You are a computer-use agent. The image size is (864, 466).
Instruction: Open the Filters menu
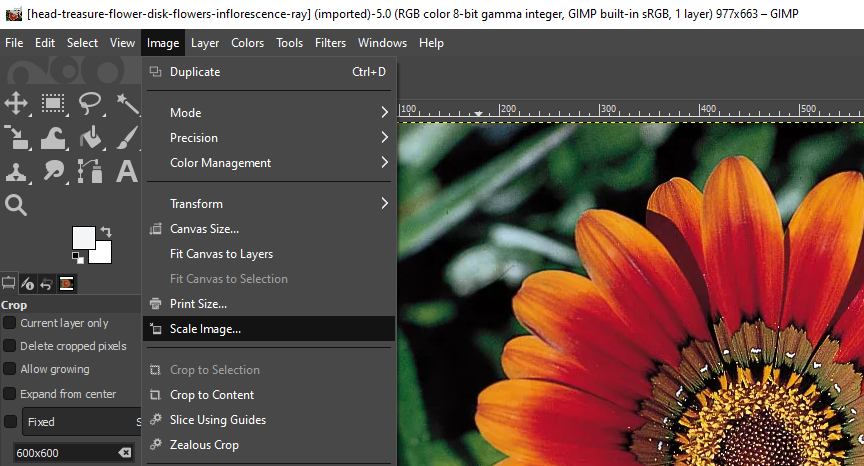pos(330,43)
